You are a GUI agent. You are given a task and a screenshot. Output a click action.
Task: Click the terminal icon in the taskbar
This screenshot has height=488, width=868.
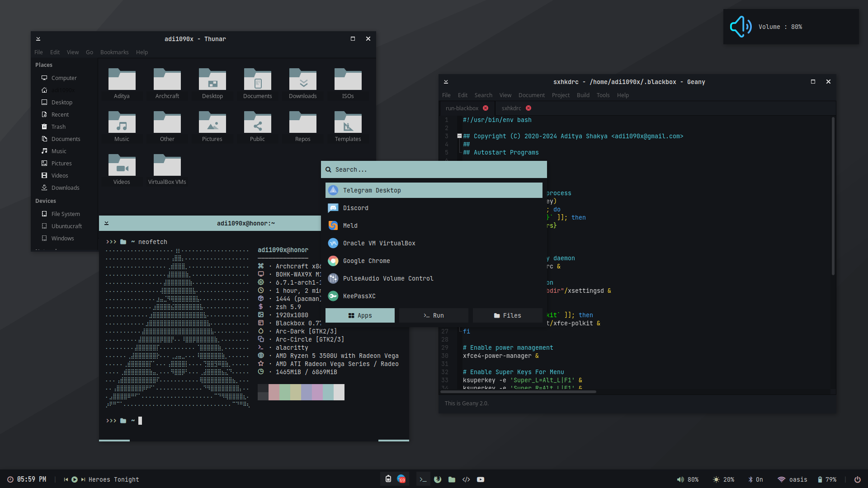click(423, 479)
